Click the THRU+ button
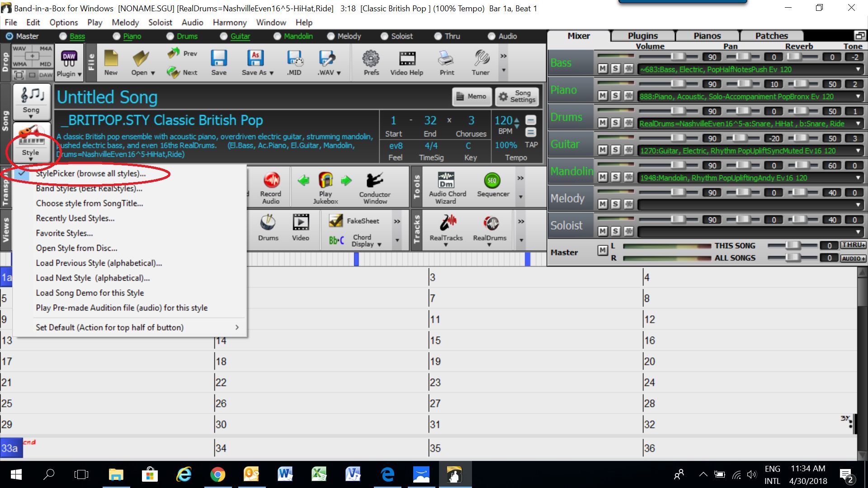 coord(854,245)
